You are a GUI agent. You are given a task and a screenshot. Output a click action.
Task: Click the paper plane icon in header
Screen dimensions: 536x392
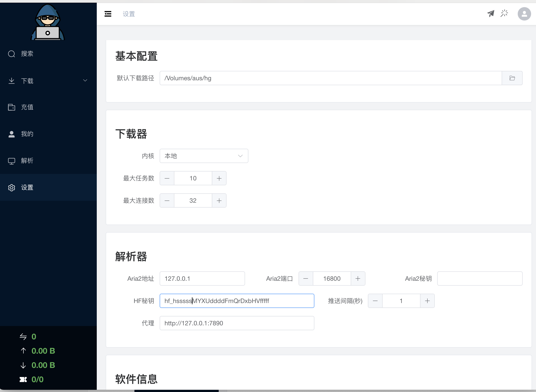491,14
